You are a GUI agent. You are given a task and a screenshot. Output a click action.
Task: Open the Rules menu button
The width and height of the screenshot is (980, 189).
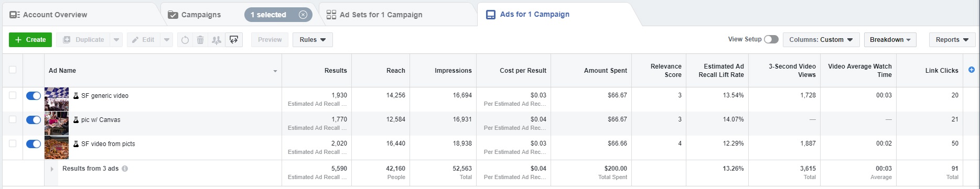313,40
